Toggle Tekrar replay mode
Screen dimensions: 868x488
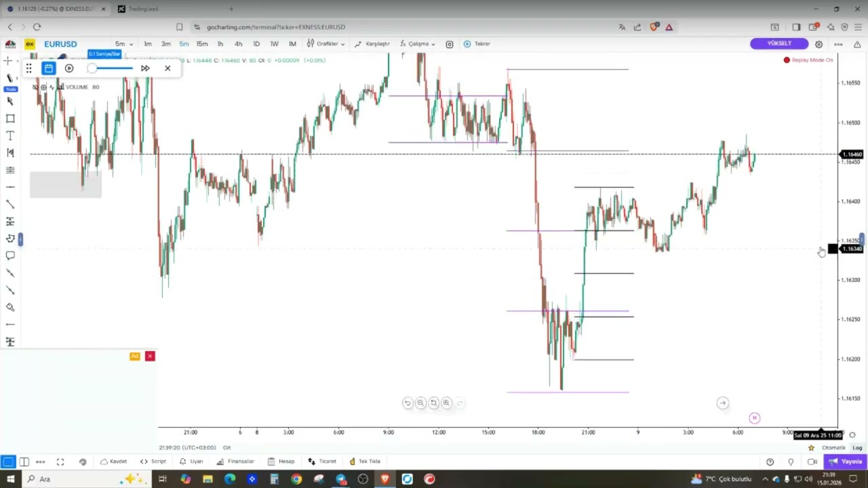pos(477,44)
